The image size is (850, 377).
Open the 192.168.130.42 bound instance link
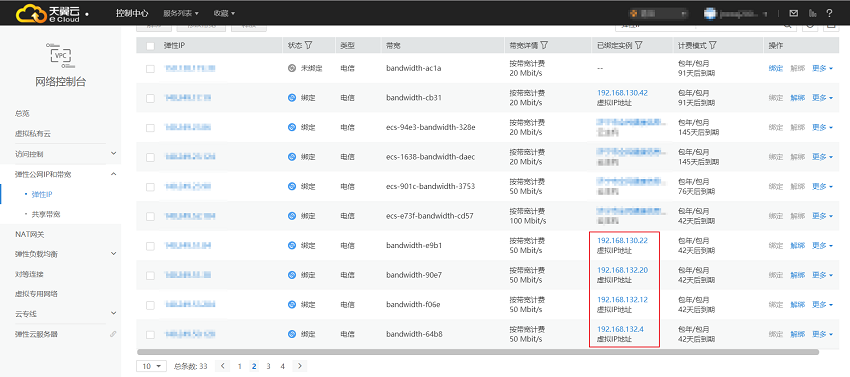click(622, 93)
